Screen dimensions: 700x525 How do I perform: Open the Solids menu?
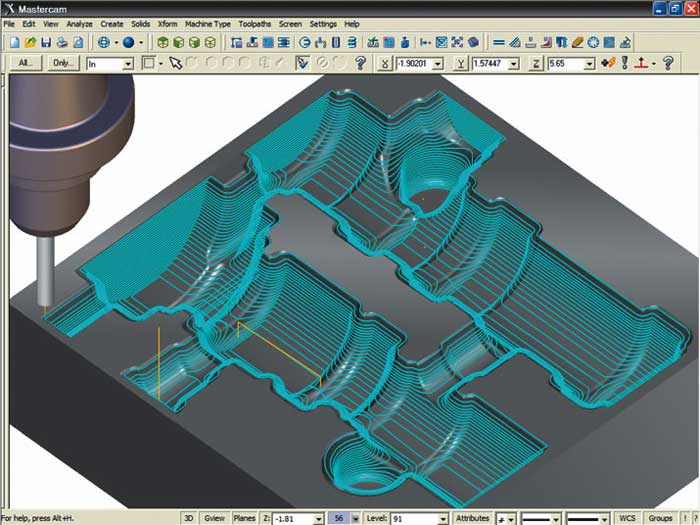click(141, 24)
